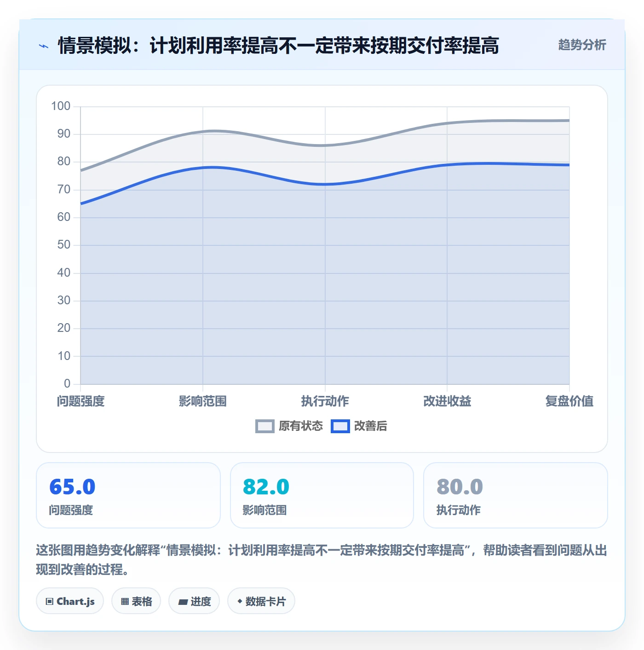Click the 100 y-axis tick label

(x=61, y=106)
